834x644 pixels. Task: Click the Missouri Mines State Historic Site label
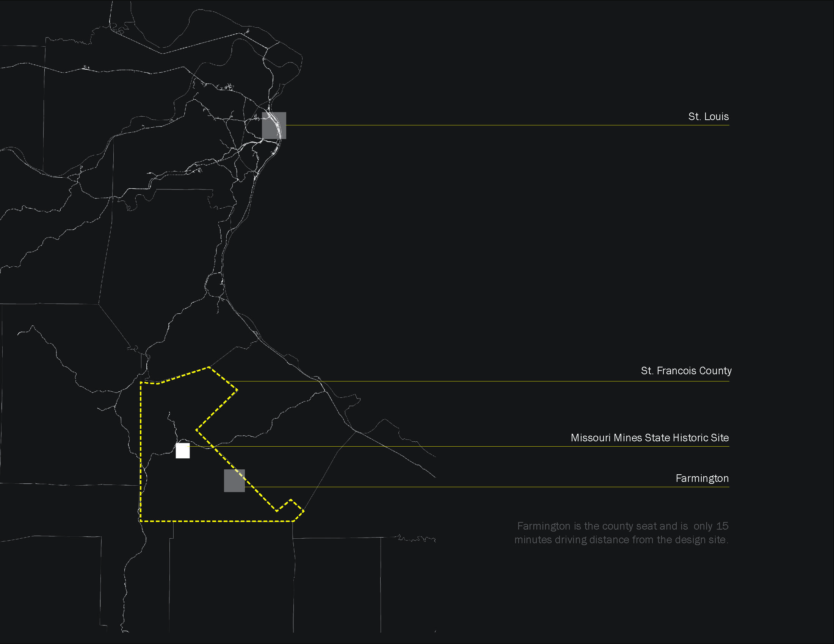649,438
